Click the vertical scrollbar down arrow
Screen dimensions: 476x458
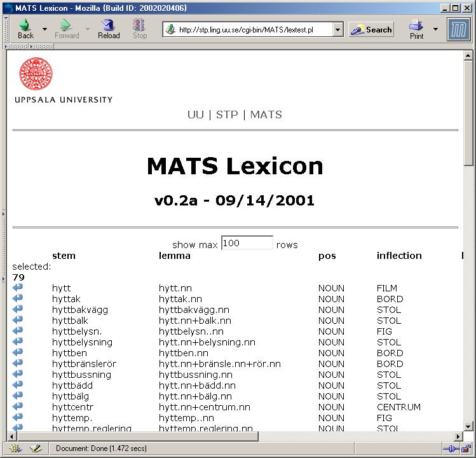click(x=468, y=427)
